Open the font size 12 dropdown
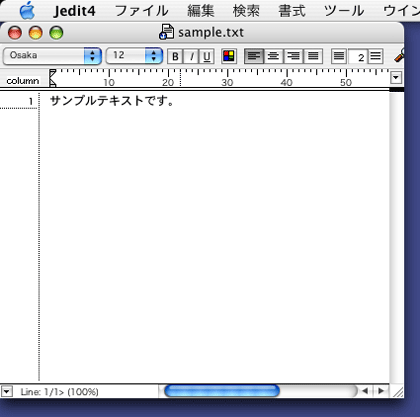 (134, 56)
